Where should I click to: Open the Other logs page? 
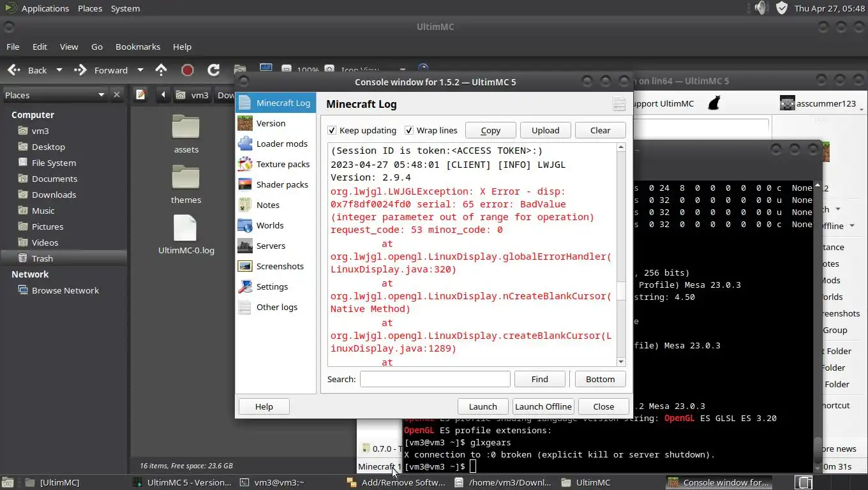276,307
